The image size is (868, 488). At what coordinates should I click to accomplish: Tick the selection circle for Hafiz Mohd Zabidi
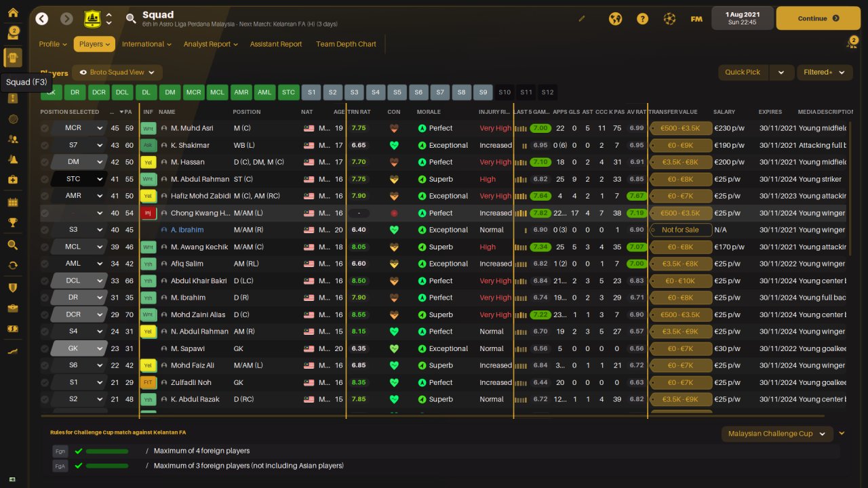45,196
